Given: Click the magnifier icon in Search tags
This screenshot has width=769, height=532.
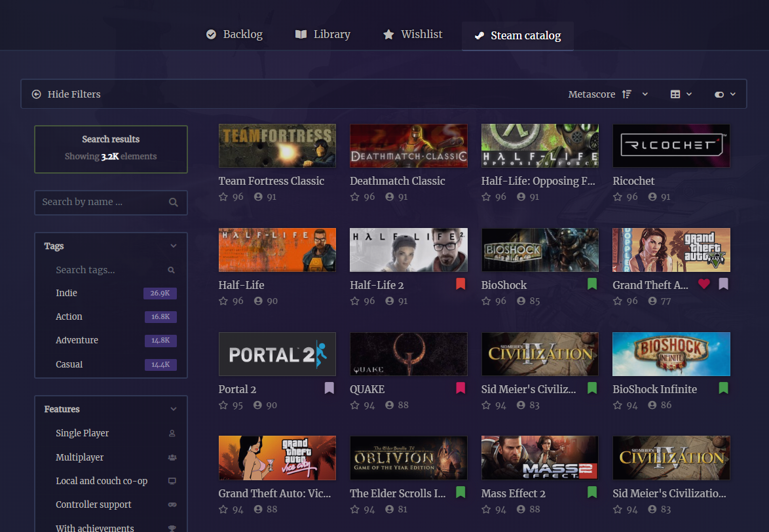Looking at the screenshot, I should click(171, 270).
